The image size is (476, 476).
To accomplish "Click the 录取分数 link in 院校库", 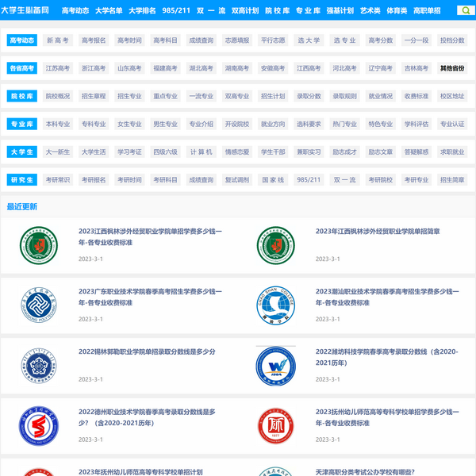I will point(309,96).
